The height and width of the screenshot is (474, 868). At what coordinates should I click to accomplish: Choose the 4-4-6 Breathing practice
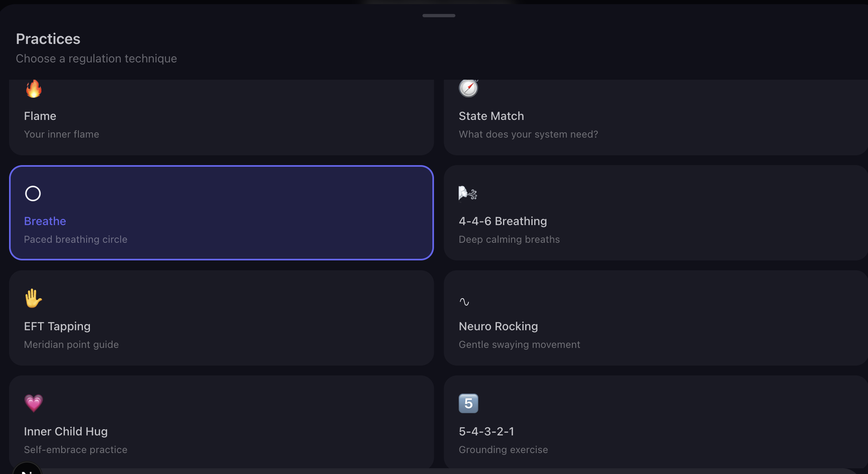[x=657, y=213]
